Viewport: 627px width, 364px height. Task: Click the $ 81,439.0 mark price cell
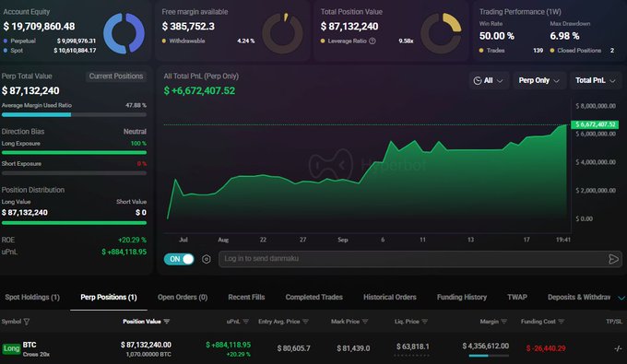pyautogui.click(x=353, y=348)
